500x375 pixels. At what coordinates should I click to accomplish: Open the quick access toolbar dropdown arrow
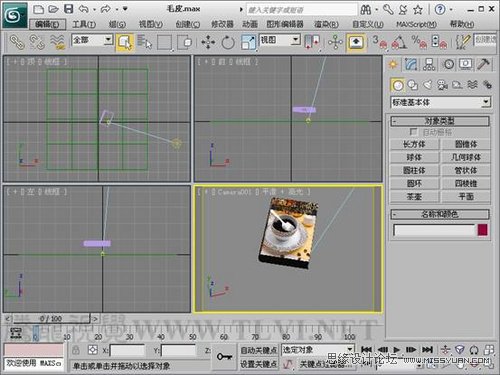[125, 9]
